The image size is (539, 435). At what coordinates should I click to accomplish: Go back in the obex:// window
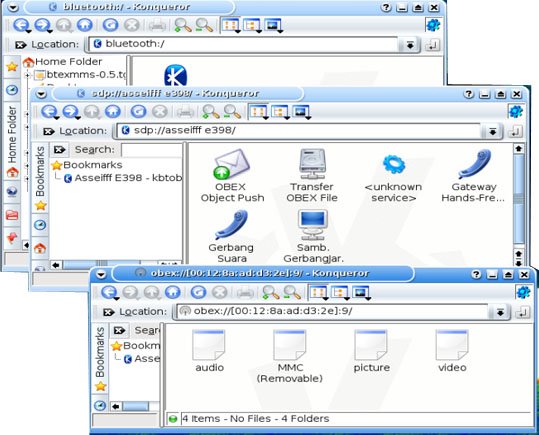point(109,292)
